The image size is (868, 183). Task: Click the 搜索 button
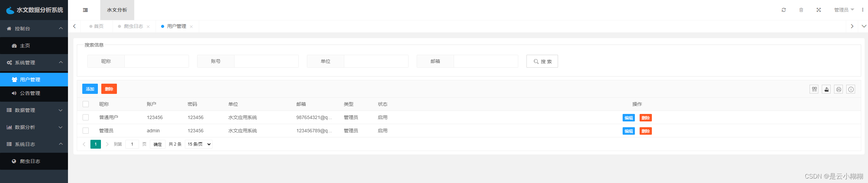tap(542, 61)
